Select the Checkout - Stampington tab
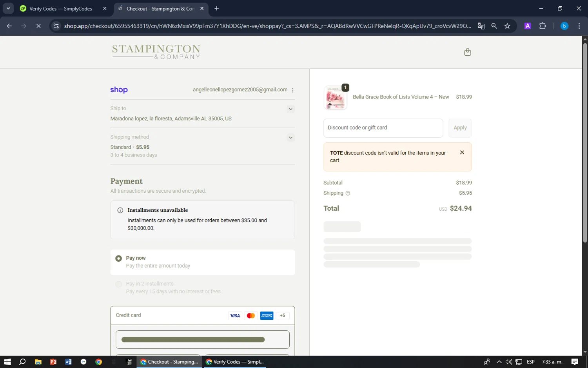 160,8
